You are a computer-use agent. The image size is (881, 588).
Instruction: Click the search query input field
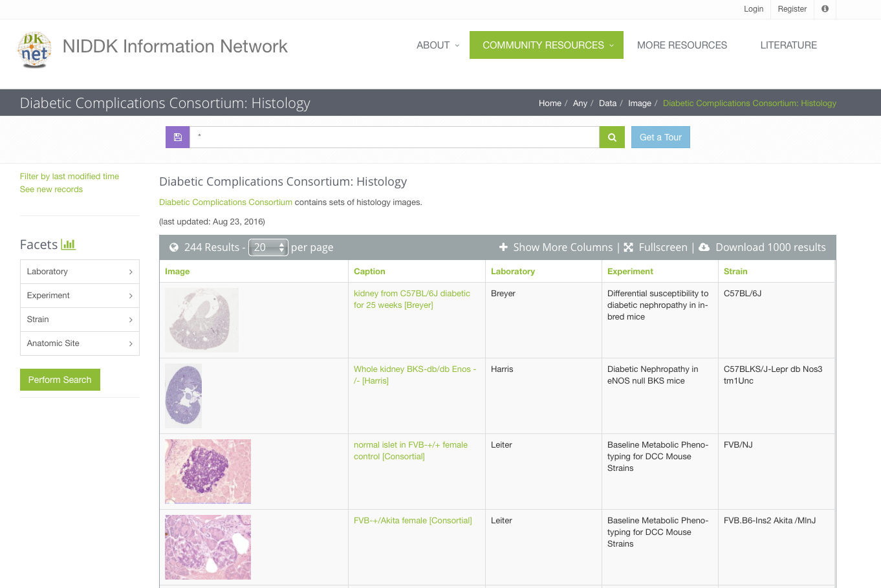tap(395, 137)
